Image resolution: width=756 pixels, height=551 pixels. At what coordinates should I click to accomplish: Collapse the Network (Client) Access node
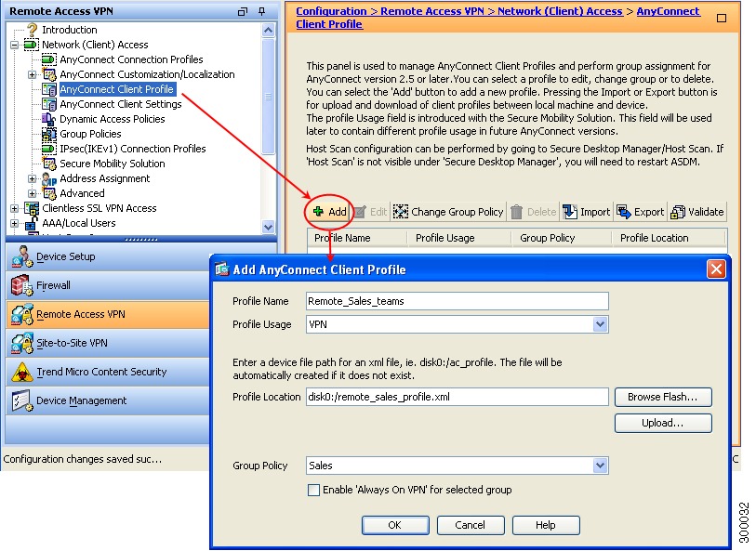pyautogui.click(x=15, y=46)
